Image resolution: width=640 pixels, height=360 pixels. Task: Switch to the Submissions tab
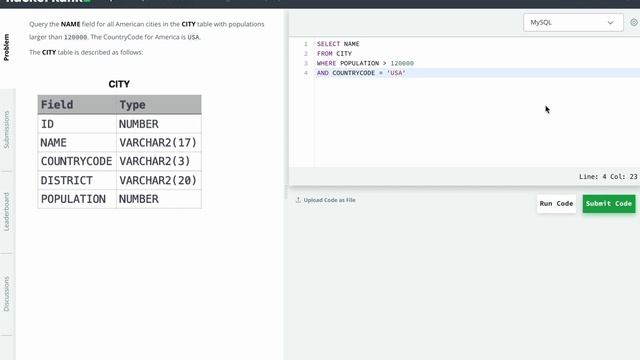coord(7,129)
